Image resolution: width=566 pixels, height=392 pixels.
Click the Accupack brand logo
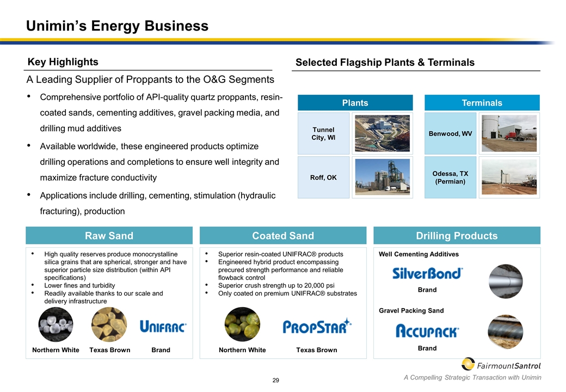[427, 330]
